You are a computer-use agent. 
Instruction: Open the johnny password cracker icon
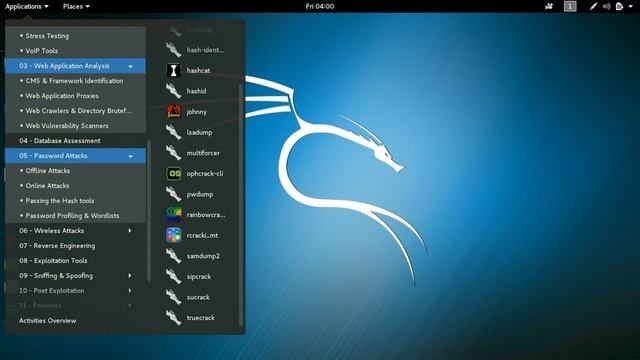173,111
